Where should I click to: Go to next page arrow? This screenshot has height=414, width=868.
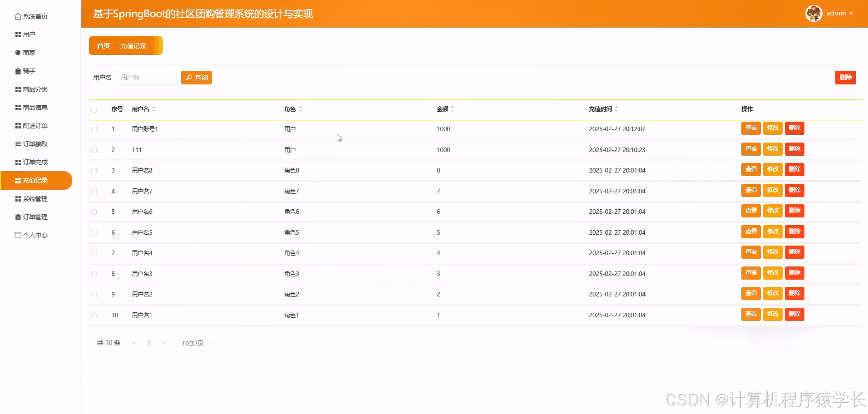tap(164, 343)
